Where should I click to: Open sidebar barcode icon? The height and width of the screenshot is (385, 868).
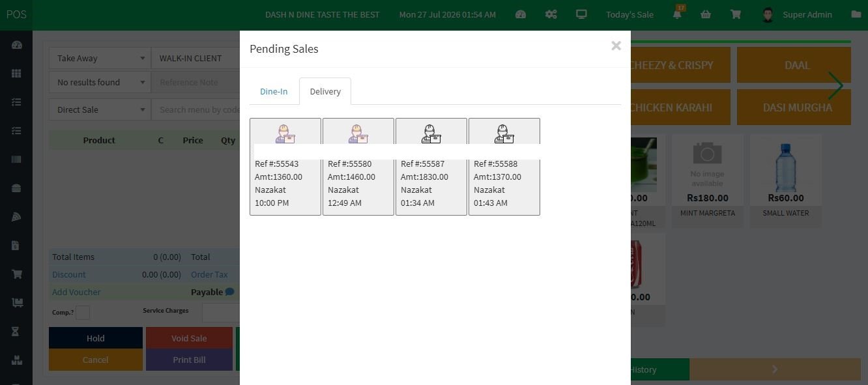pyautogui.click(x=17, y=160)
